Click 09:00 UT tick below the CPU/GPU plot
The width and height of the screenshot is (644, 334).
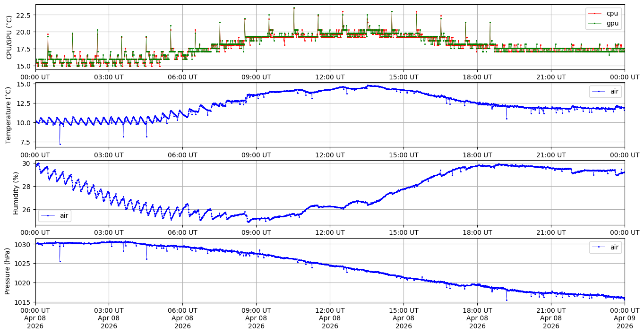click(x=256, y=77)
